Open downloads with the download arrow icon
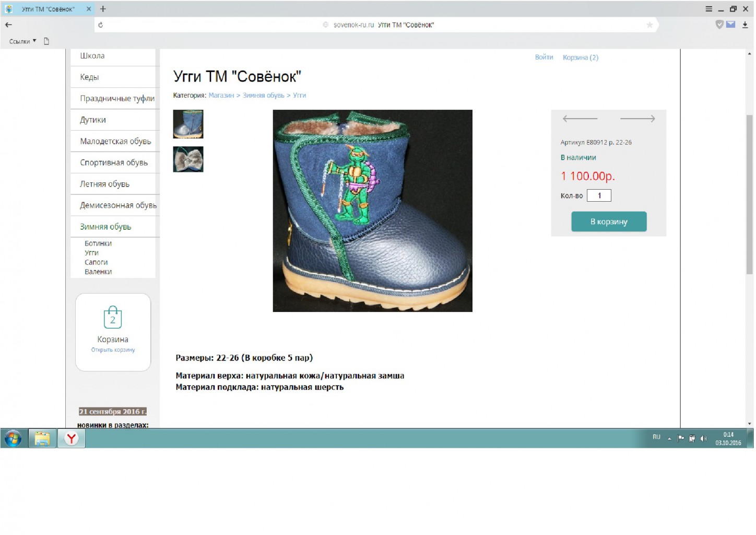 point(745,25)
